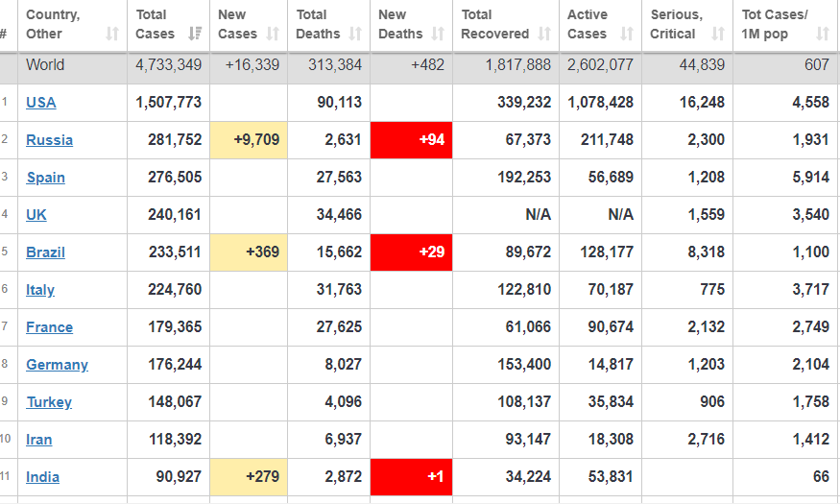
Task: Open the France country link
Action: click(x=49, y=327)
